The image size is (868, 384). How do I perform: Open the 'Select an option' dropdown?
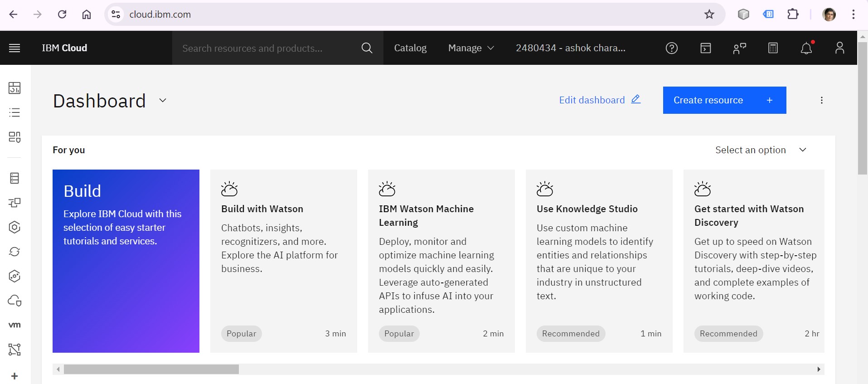tap(761, 150)
